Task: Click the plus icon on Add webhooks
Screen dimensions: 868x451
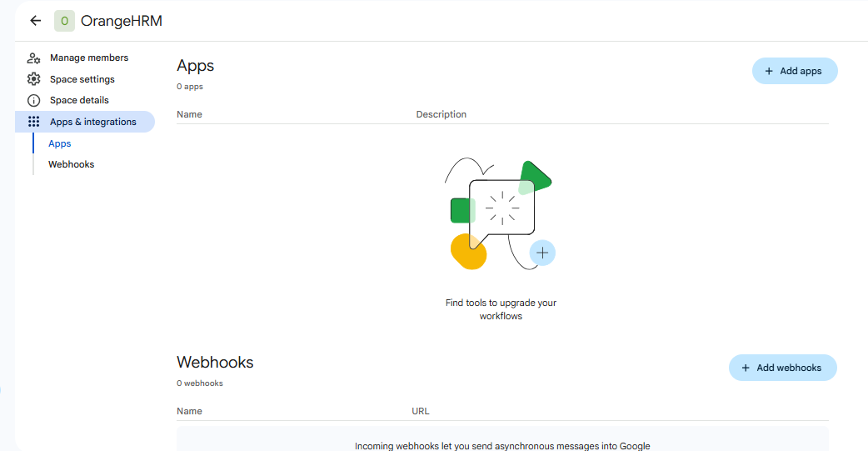Action: tap(745, 368)
